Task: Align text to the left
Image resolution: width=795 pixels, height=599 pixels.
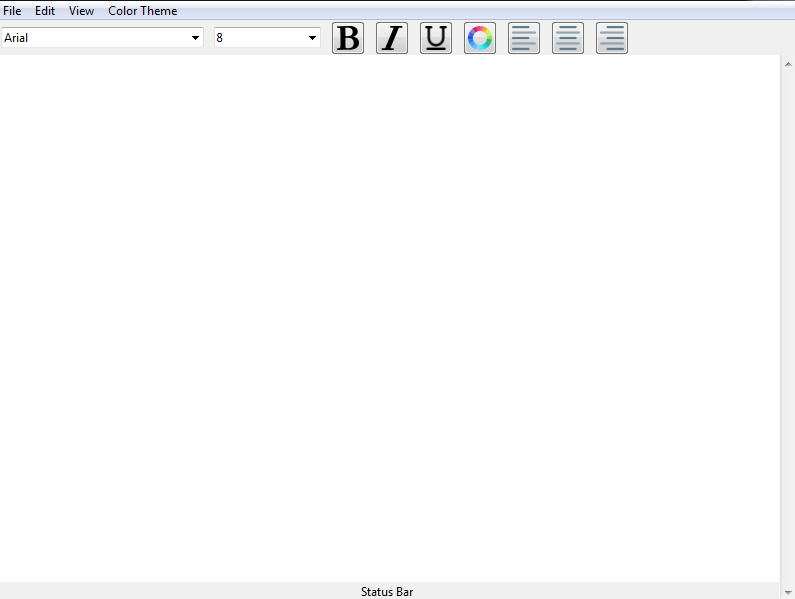Action: (x=524, y=38)
